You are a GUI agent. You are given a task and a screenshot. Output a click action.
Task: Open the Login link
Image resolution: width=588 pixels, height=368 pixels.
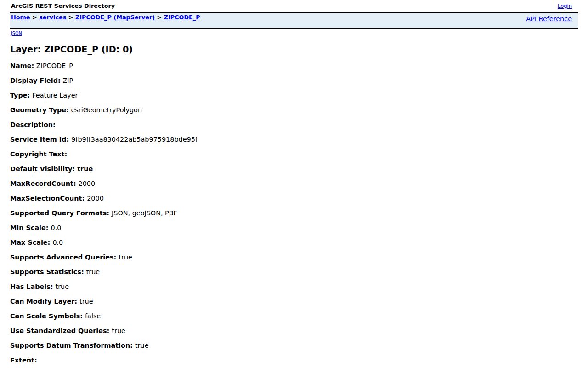(x=565, y=6)
